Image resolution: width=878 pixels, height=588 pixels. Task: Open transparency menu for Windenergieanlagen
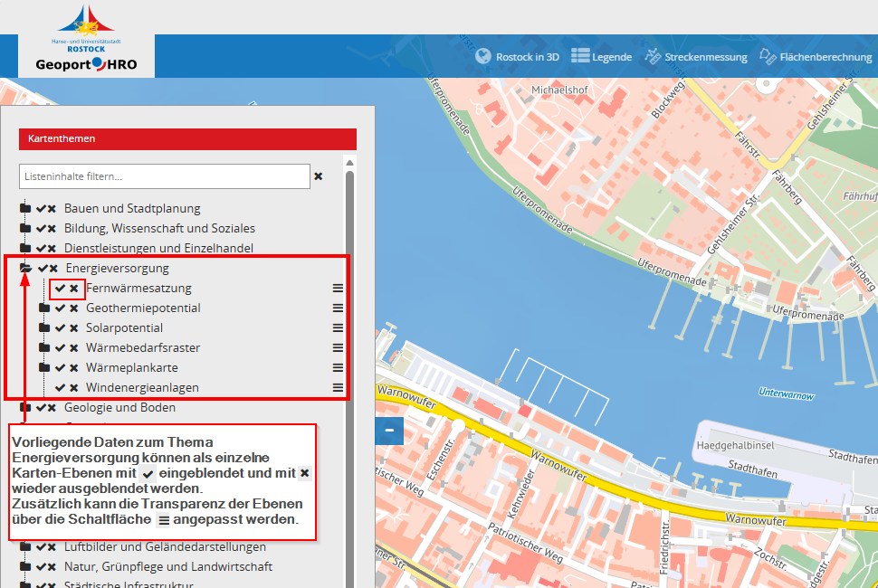coord(338,388)
